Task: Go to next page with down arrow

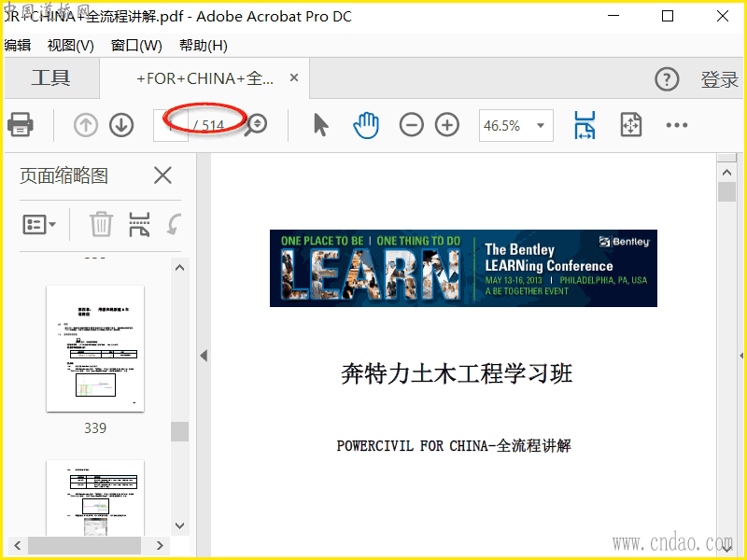Action: click(x=121, y=125)
